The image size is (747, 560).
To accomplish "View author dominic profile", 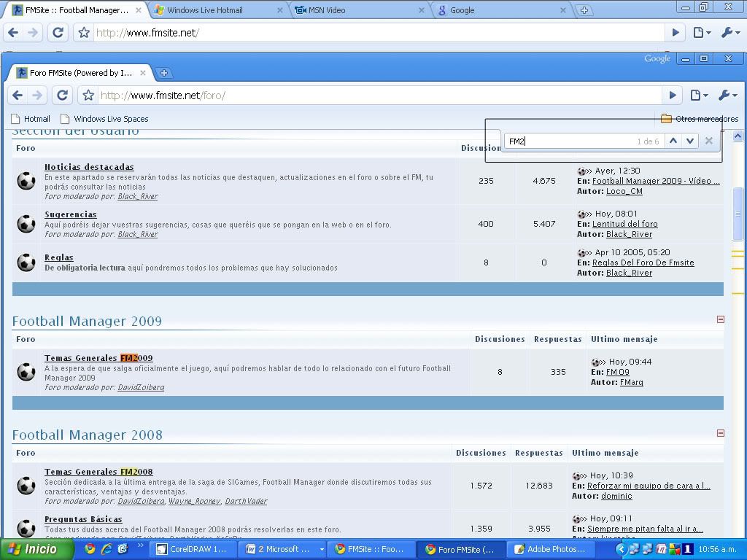I will tap(616, 496).
